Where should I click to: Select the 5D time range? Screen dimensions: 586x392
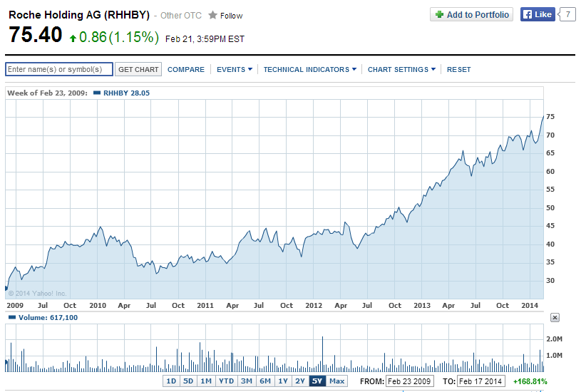point(188,381)
